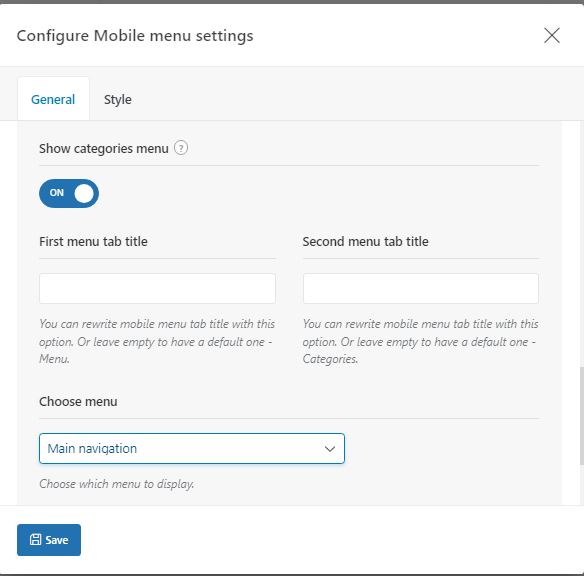The image size is (584, 576).
Task: Click the Choose menu heading
Action: pos(78,401)
